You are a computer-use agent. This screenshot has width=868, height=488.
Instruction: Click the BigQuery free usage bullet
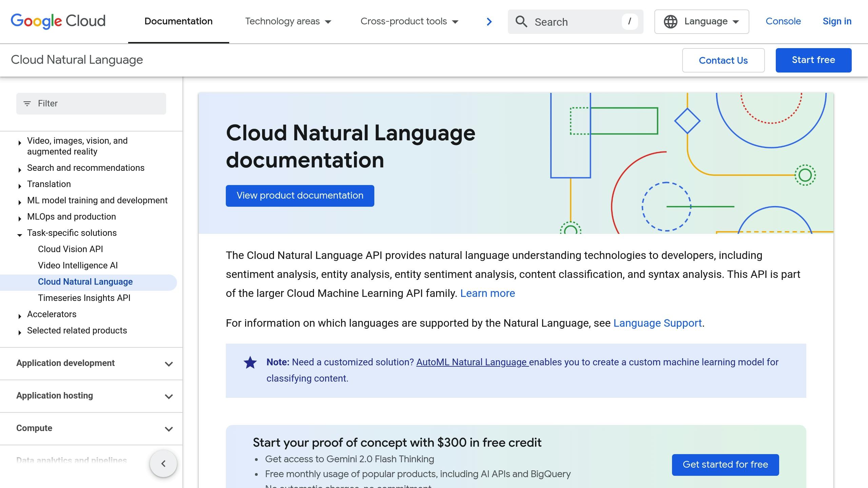coord(418,474)
